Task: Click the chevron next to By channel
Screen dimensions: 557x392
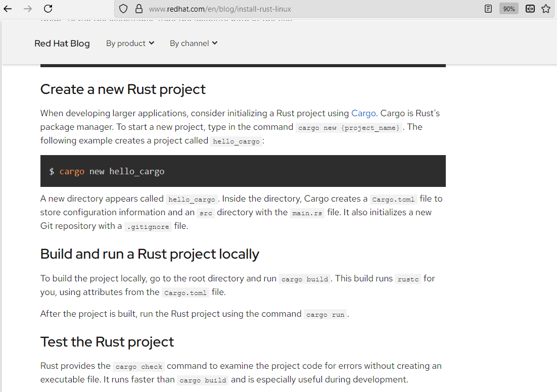Action: pos(215,43)
